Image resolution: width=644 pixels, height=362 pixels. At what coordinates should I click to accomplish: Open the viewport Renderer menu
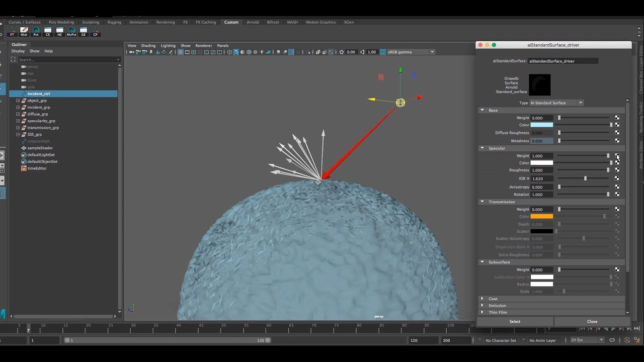204,45
